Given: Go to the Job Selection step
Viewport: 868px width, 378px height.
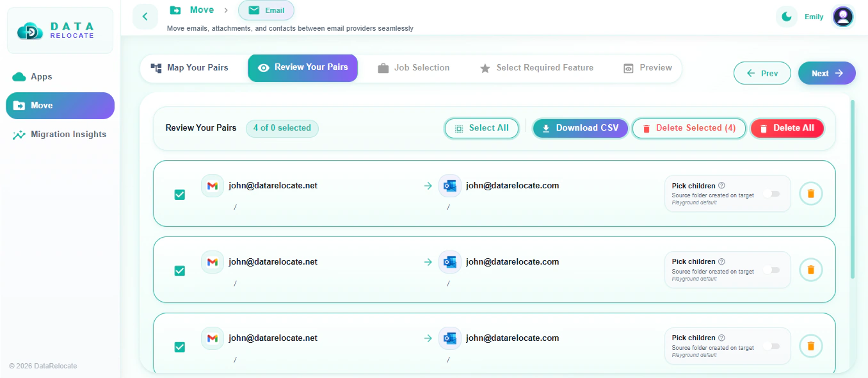Looking at the screenshot, I should point(414,68).
